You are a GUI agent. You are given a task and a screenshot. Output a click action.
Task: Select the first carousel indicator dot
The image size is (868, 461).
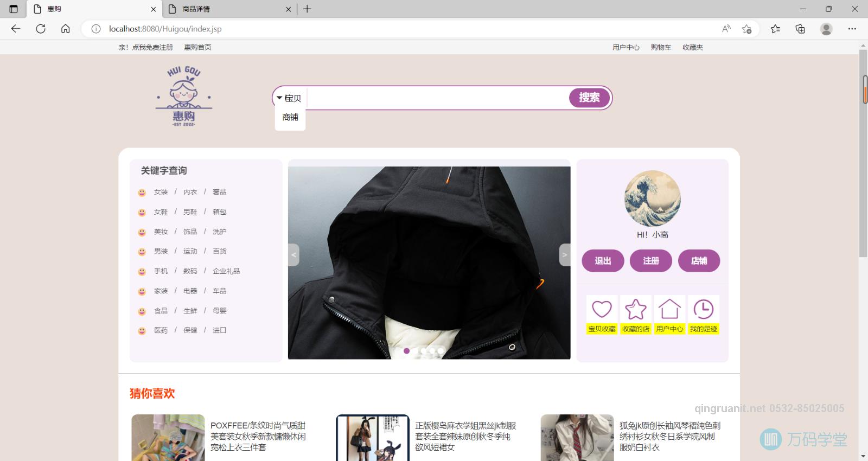pos(406,351)
